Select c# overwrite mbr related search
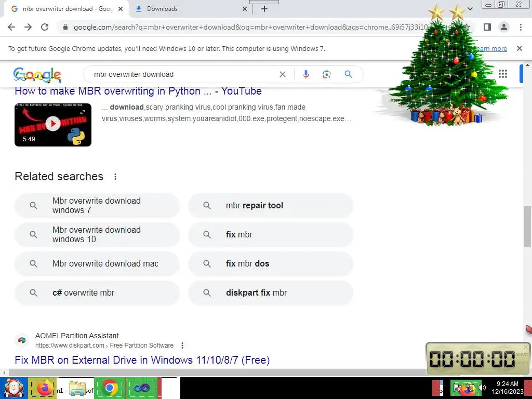 coord(97,293)
